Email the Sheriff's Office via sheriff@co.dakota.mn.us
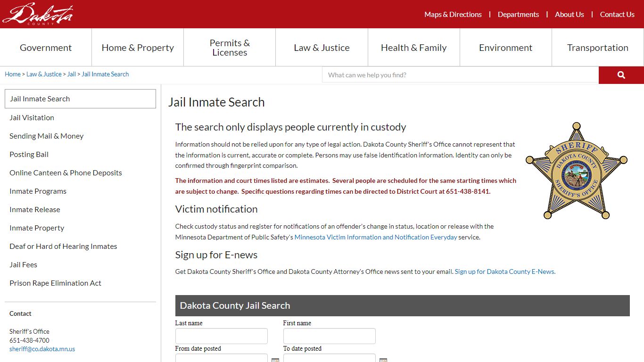The width and height of the screenshot is (644, 362). [x=42, y=349]
